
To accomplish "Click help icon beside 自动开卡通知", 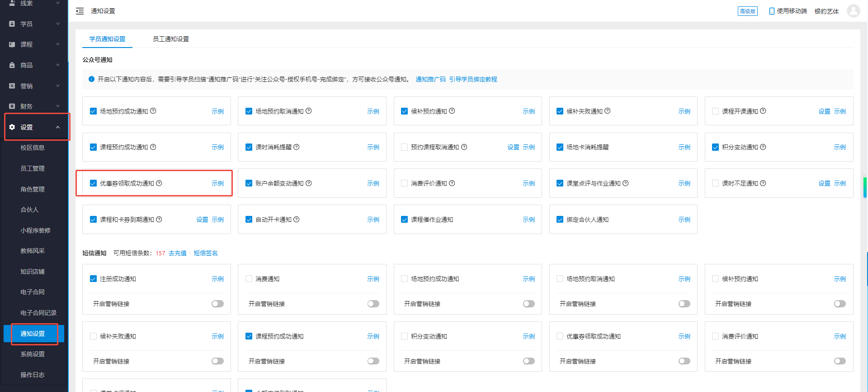I will (297, 220).
